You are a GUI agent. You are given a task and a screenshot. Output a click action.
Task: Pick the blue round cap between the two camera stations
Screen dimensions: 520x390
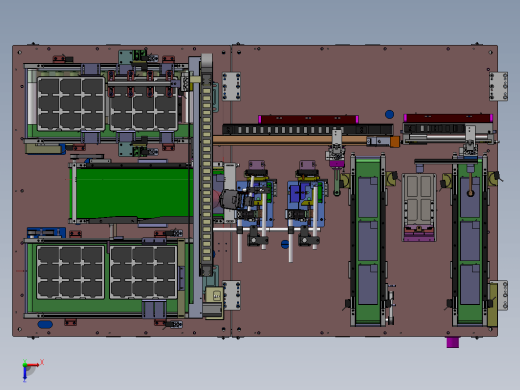click(285, 244)
